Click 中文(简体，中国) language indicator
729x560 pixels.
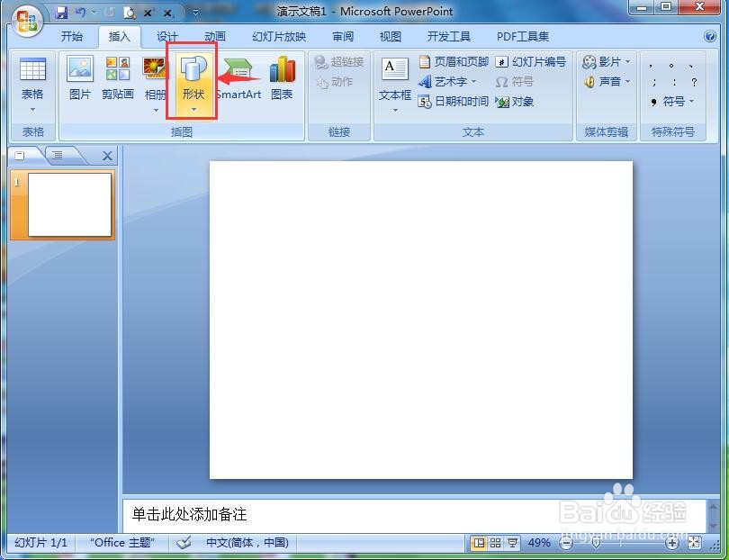pos(247,542)
